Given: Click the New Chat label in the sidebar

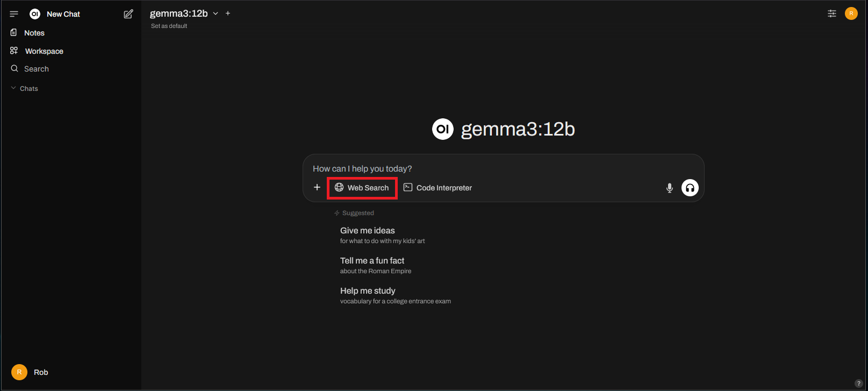Looking at the screenshot, I should coord(63,14).
